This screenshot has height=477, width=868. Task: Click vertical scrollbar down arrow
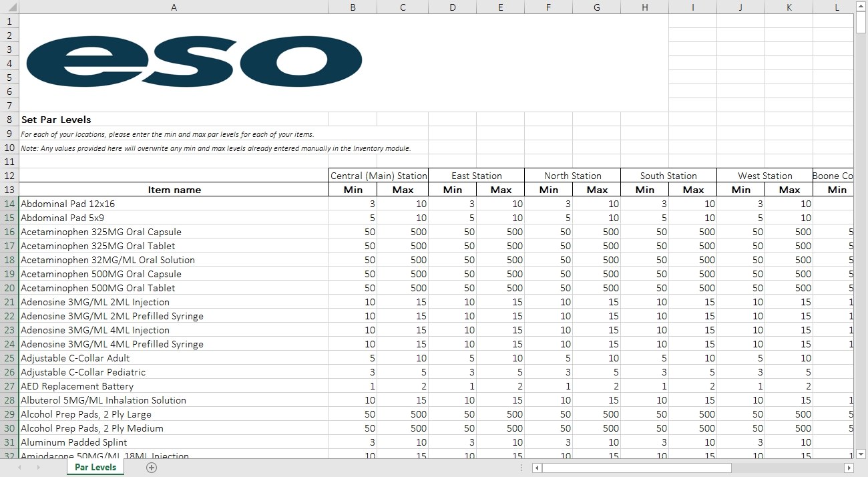point(861,454)
